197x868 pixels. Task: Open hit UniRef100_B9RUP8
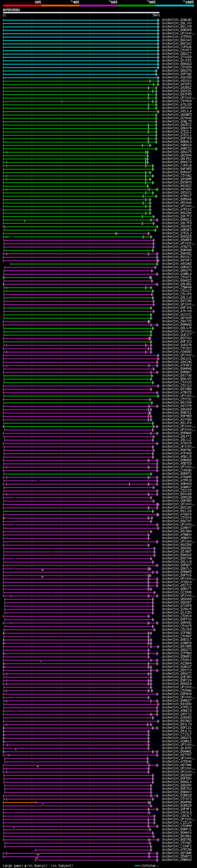point(177,30)
